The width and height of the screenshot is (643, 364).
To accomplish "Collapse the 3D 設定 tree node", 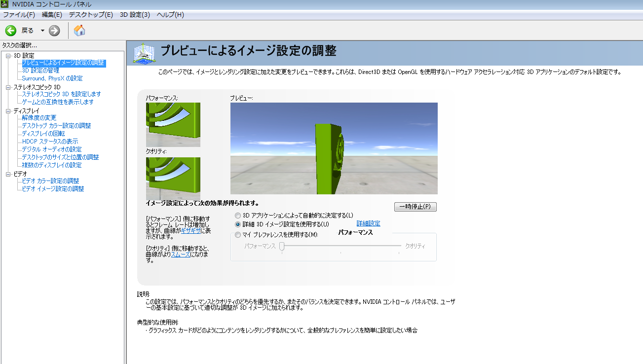I will click(8, 56).
